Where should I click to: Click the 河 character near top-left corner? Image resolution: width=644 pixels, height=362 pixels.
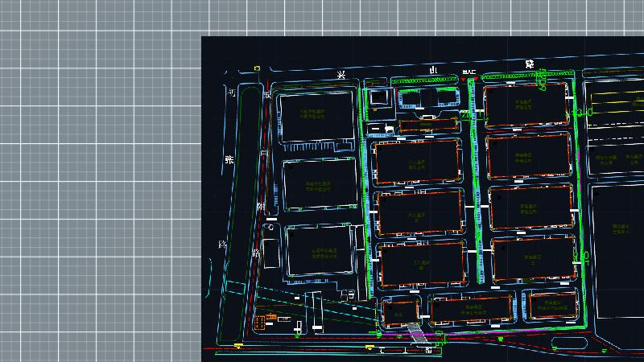coord(230,93)
